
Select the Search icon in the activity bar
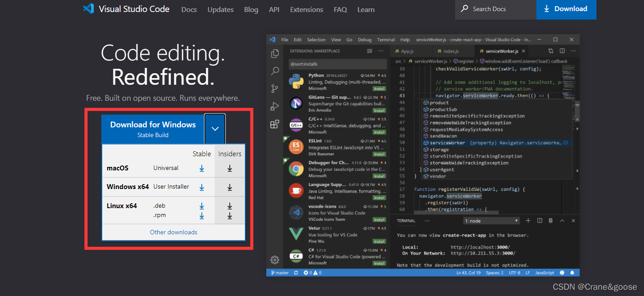tap(275, 71)
